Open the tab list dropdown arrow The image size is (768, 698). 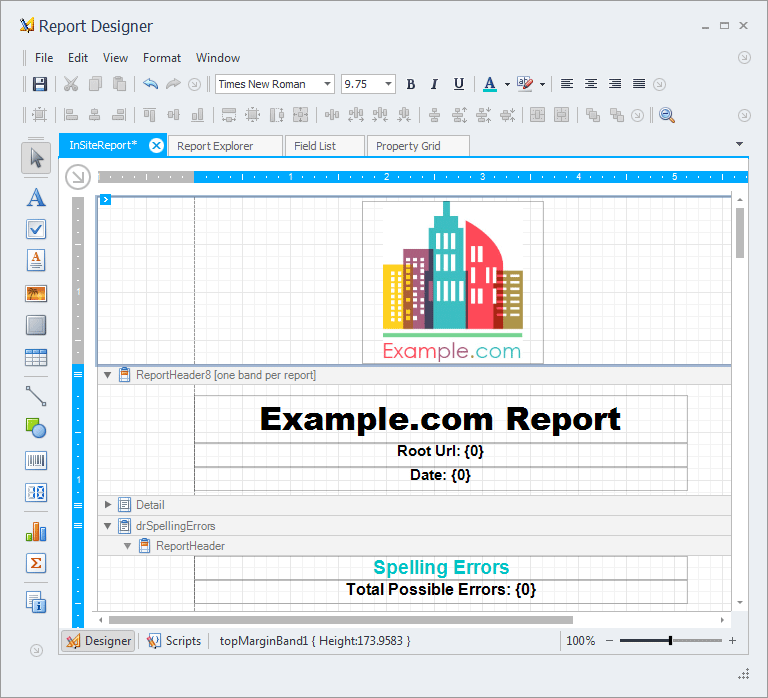740,144
